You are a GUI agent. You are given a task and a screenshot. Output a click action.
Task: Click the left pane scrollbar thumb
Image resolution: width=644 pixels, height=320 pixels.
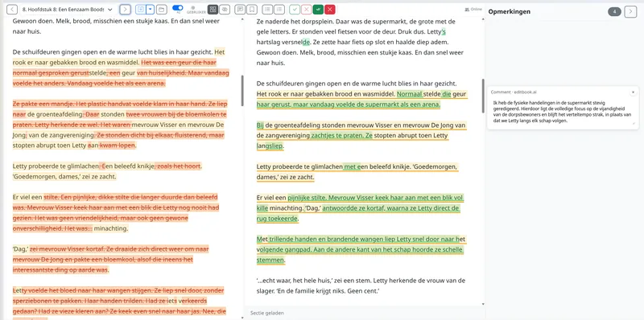coord(242,91)
